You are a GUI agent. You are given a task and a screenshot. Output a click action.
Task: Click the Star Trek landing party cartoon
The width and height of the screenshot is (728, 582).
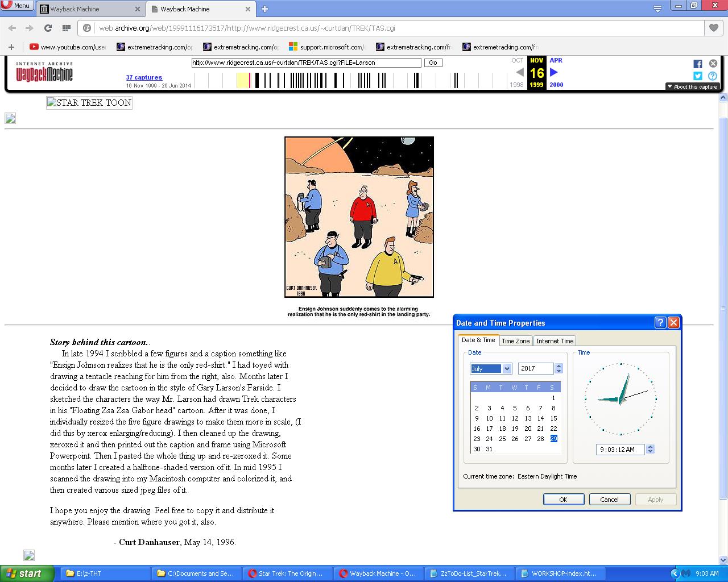pyautogui.click(x=359, y=217)
